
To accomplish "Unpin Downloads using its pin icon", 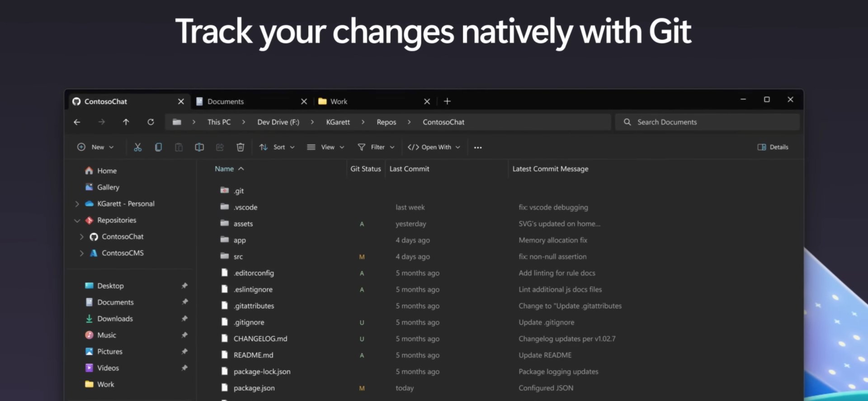I will point(184,319).
